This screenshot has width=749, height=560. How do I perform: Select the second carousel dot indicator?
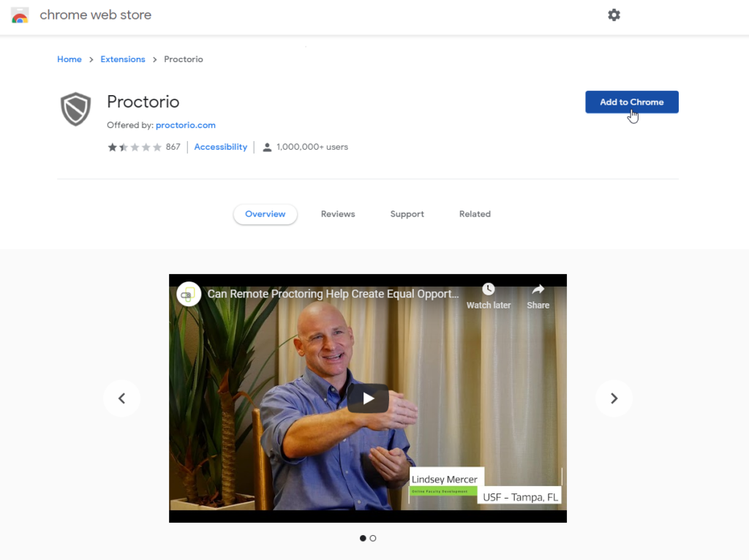pyautogui.click(x=373, y=538)
